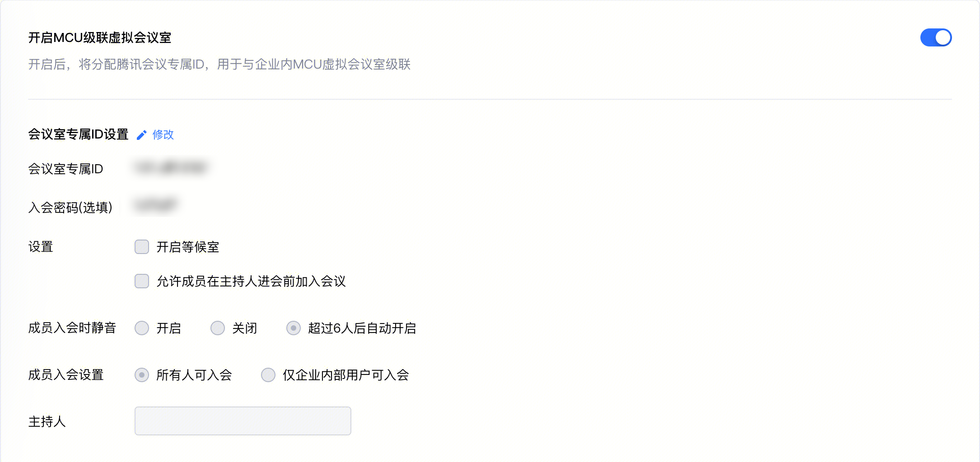980x462 pixels.
Task: Click the 入会密码(选填) field label
Action: [70, 208]
